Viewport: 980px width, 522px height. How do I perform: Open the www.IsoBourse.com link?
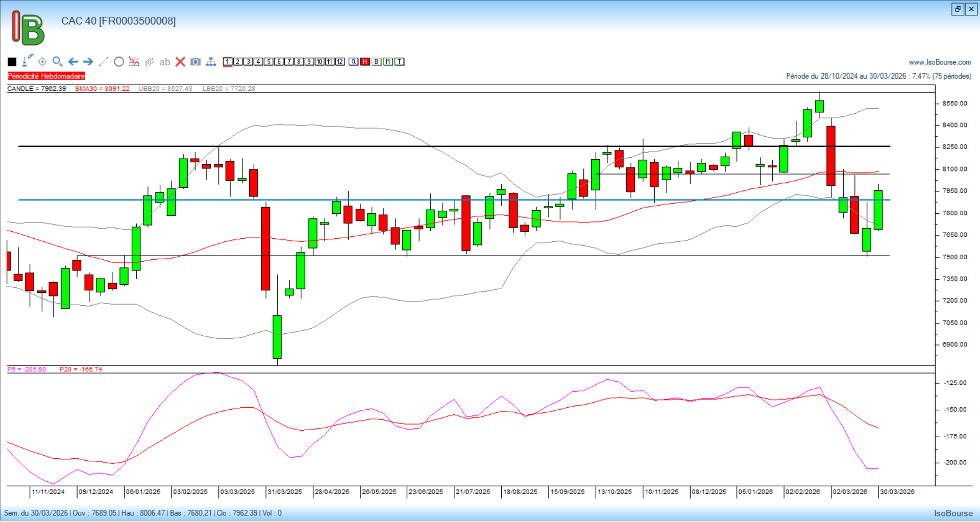point(940,62)
